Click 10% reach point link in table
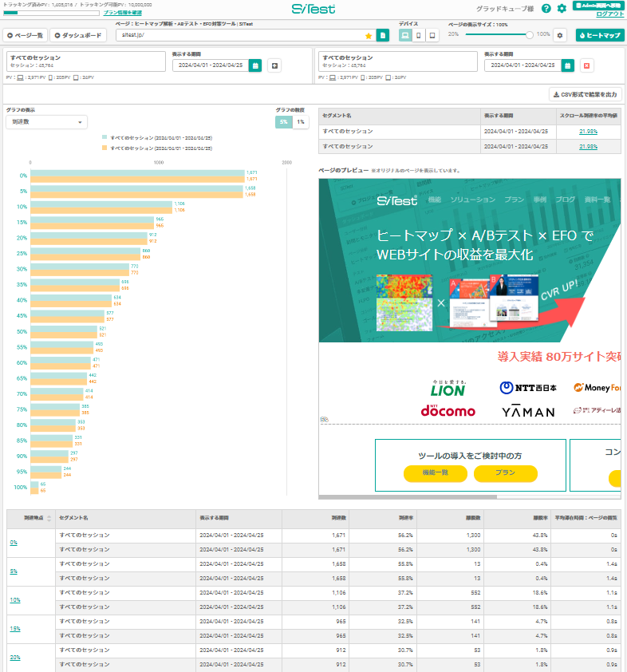 [x=15, y=600]
